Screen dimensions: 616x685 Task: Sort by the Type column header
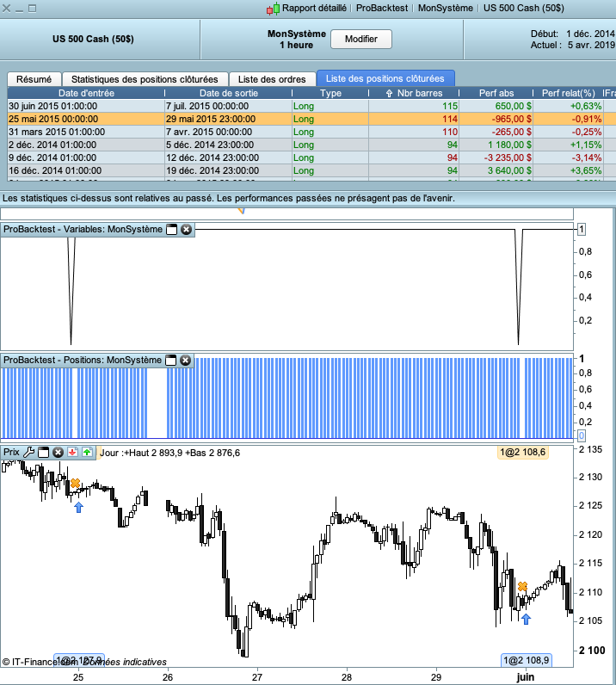tap(330, 93)
